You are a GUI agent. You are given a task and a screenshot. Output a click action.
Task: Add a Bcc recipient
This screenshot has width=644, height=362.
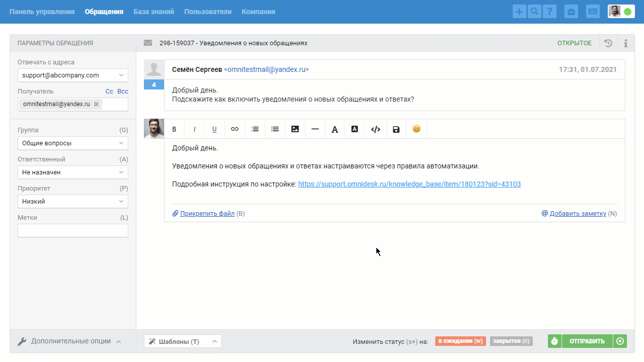[123, 92]
